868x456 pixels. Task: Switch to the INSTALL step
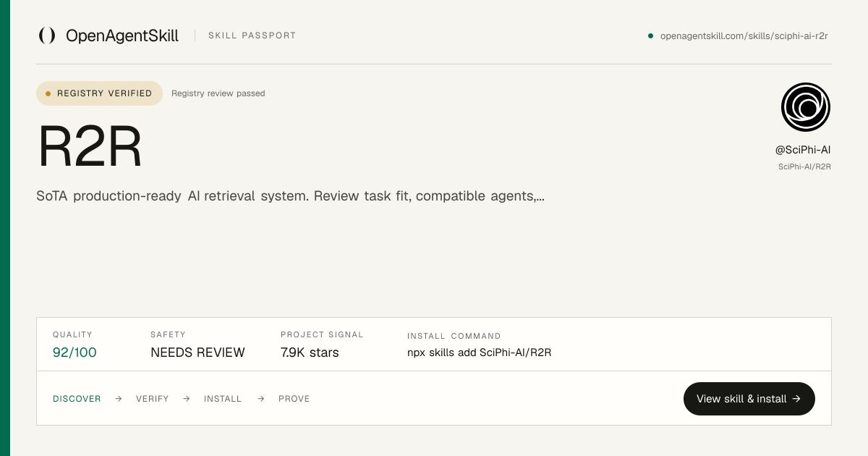click(223, 399)
